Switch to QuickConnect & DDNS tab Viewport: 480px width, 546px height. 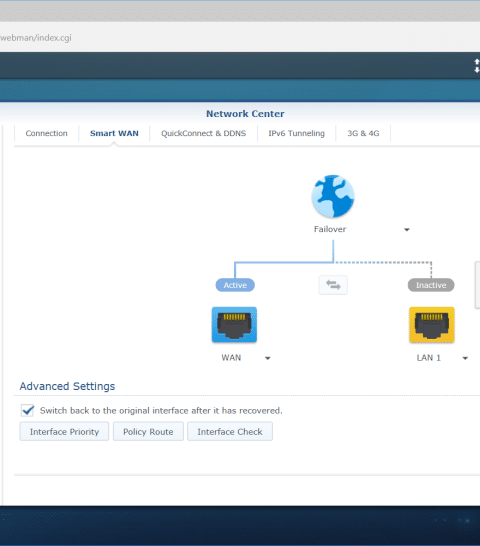click(x=203, y=133)
